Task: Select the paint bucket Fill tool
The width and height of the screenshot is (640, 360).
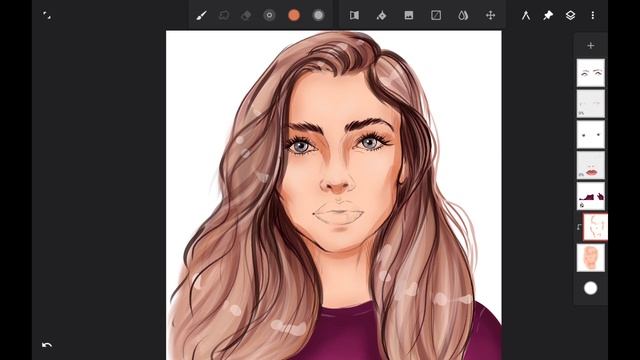Action: pos(382,16)
